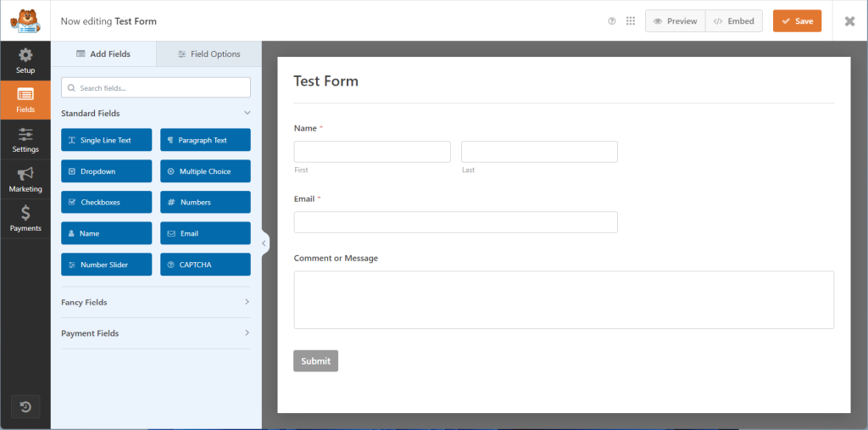Open the Settings panel in sidebar

pyautogui.click(x=25, y=140)
